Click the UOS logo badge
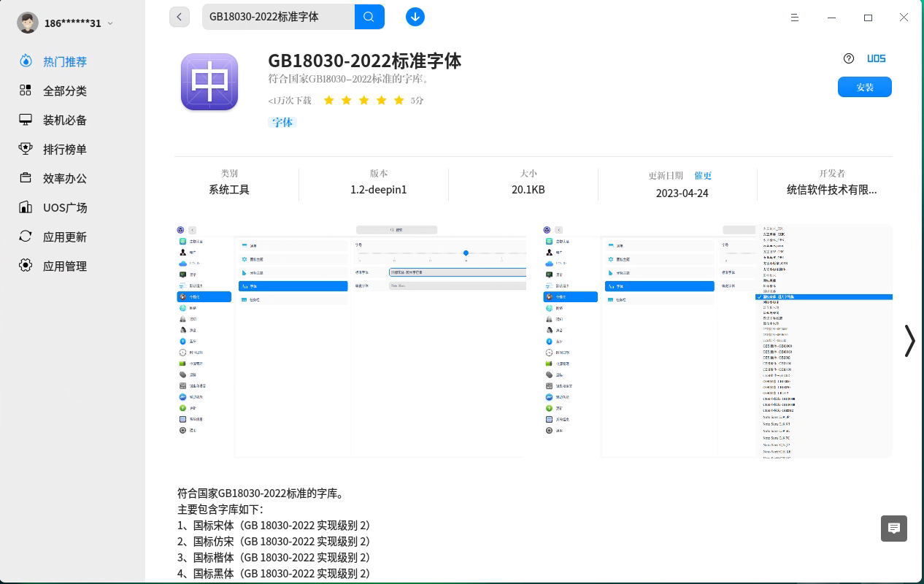Viewport: 924px width, 584px height. [877, 58]
